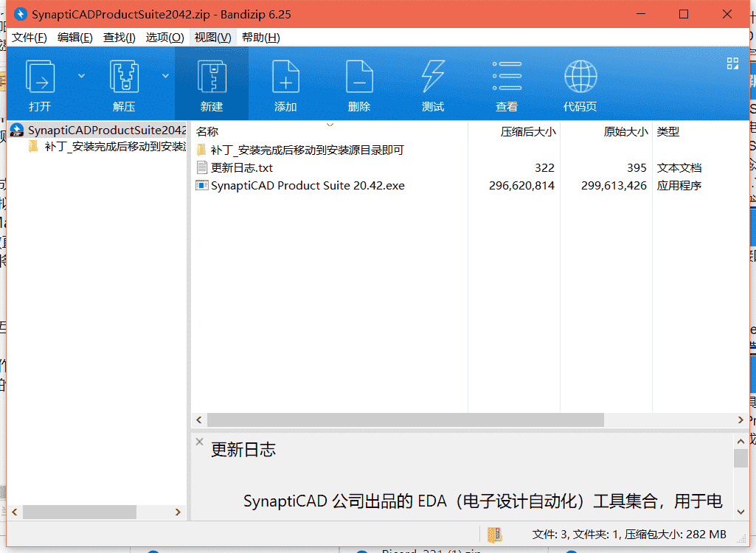This screenshot has height=553, width=756.
Task: Click the compressed size 296,620,814 cell
Action: pos(521,186)
